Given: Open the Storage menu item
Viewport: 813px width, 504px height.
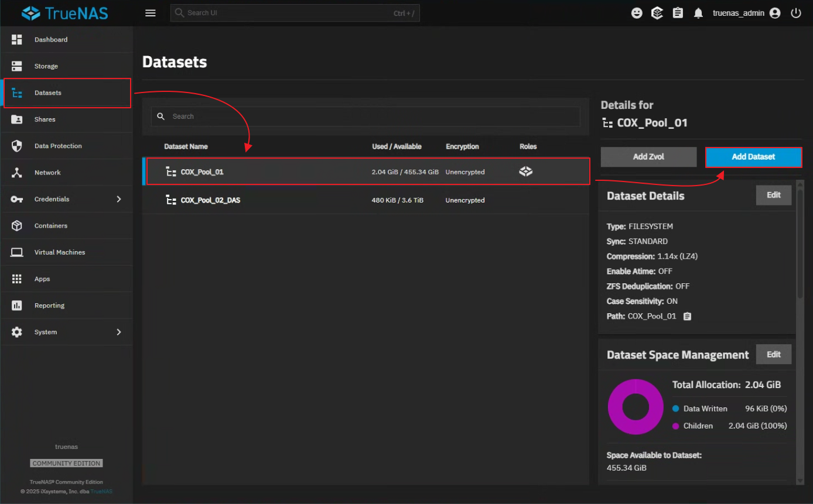Looking at the screenshot, I should 66,66.
